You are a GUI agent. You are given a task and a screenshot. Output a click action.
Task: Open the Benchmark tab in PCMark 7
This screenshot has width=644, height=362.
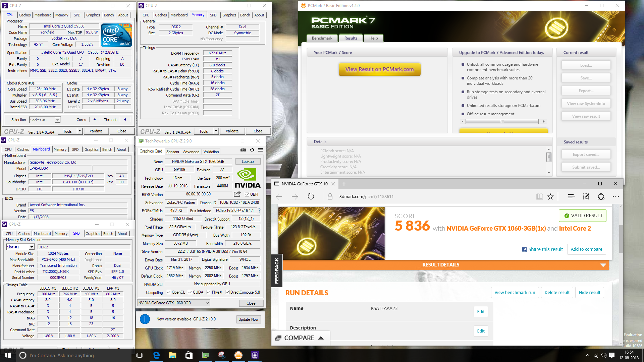[322, 38]
